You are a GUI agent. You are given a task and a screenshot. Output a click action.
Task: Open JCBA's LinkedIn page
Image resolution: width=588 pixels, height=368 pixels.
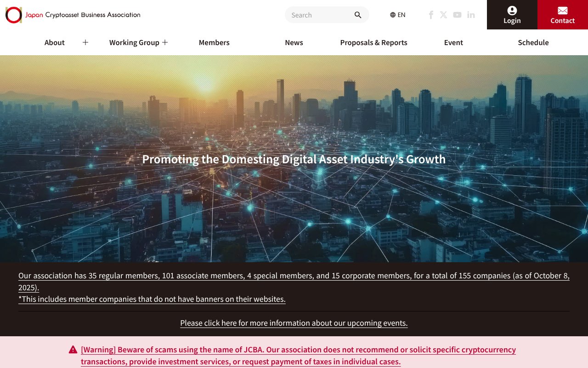pyautogui.click(x=471, y=15)
